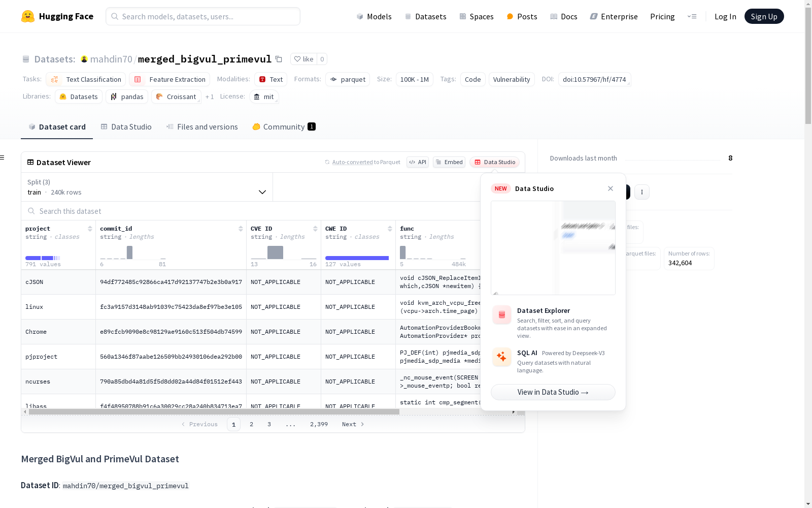This screenshot has height=508, width=812.
Task: Open the mahdin70 profile link
Action: [x=111, y=59]
